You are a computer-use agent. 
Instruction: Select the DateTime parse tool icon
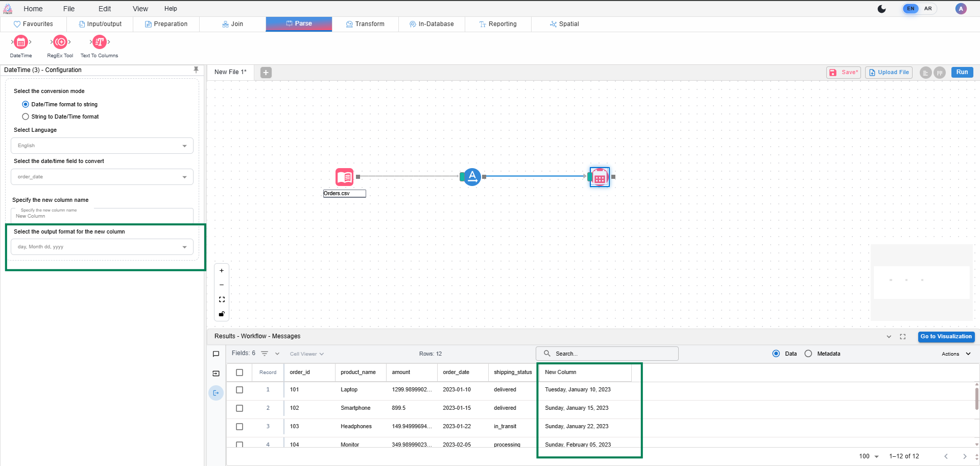(x=21, y=42)
